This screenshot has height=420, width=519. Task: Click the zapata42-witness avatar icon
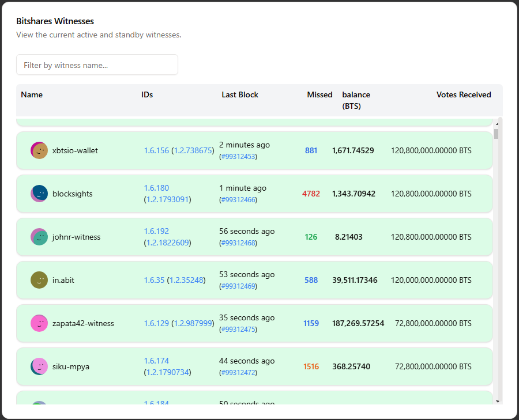coord(39,323)
